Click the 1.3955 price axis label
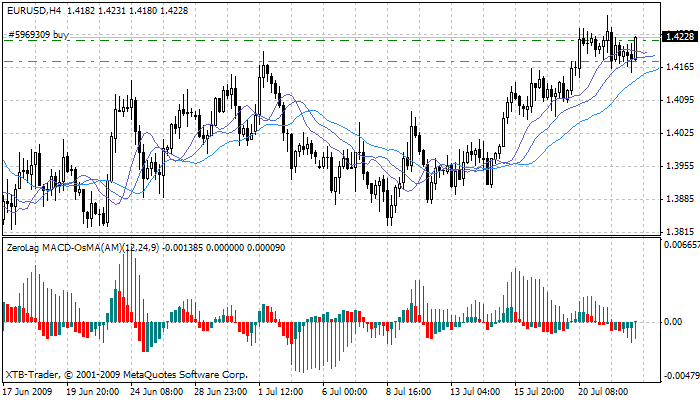The height and width of the screenshot is (400, 700). pyautogui.click(x=679, y=166)
